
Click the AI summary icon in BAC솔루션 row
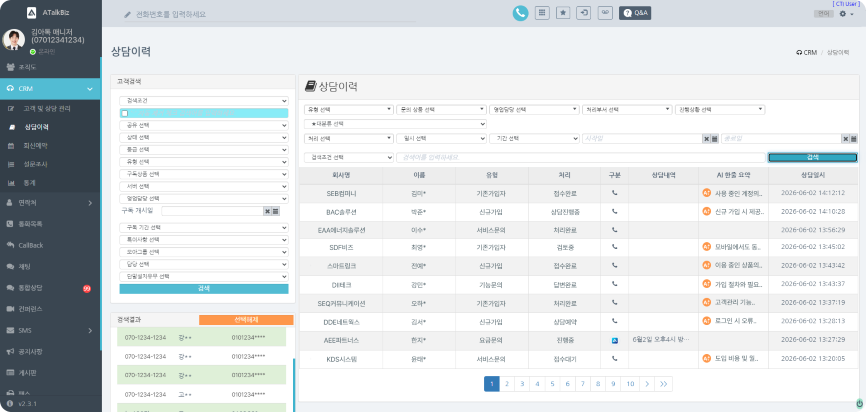coord(706,211)
